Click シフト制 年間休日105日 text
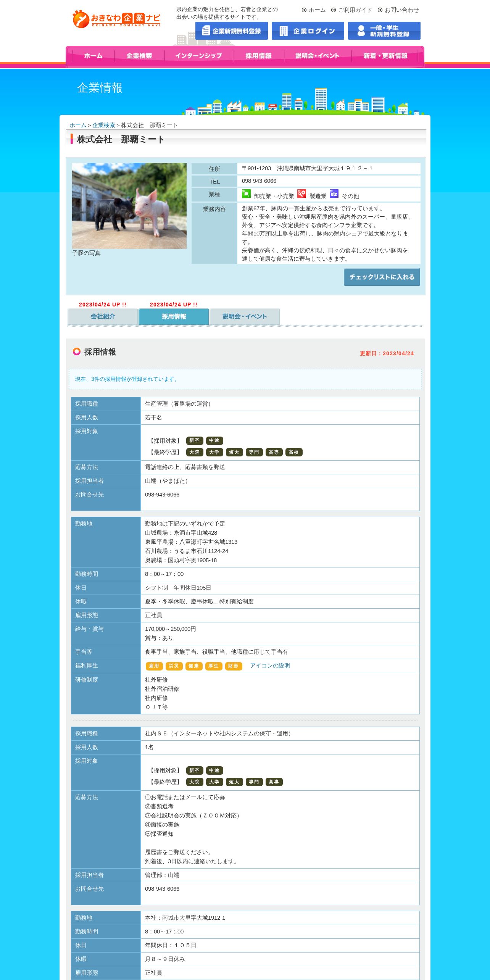 tap(178, 588)
